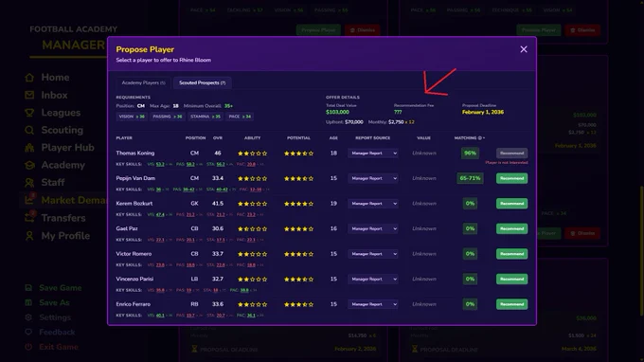Click the Settings gear icon
644x362 pixels.
point(28,317)
